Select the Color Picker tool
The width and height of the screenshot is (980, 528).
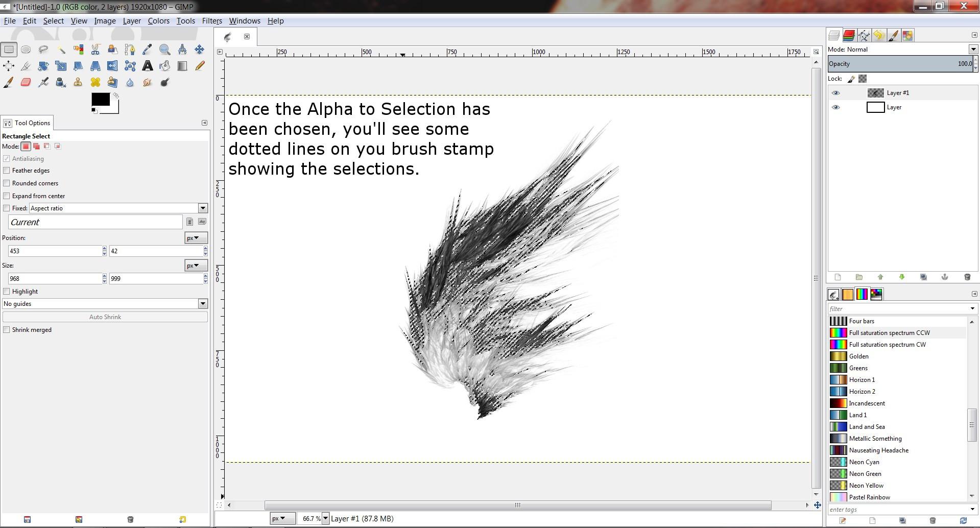click(x=147, y=50)
